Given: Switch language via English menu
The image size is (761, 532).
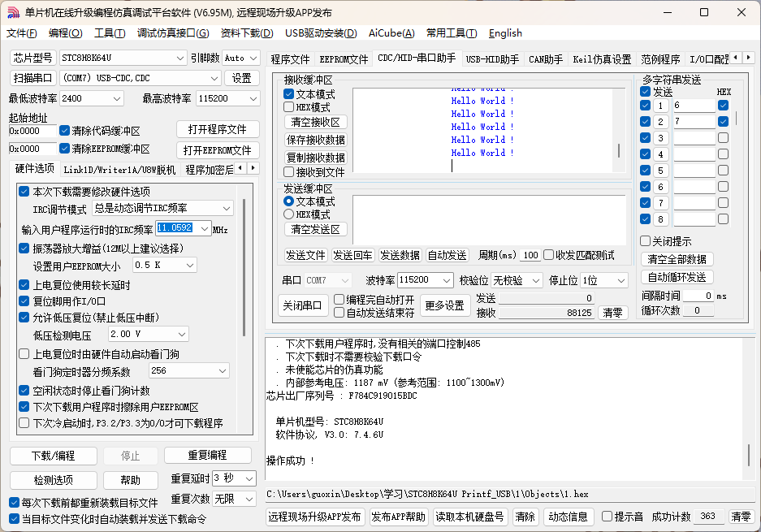Looking at the screenshot, I should click(505, 33).
